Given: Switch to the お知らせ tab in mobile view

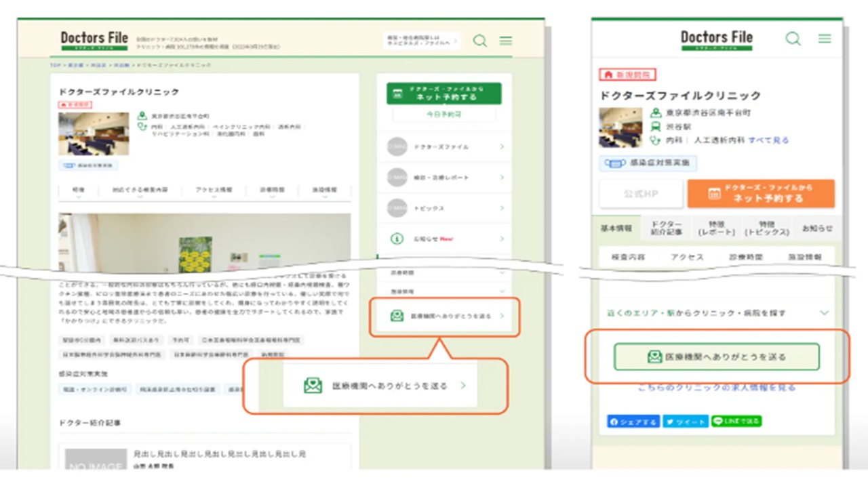Looking at the screenshot, I should pyautogui.click(x=817, y=228).
